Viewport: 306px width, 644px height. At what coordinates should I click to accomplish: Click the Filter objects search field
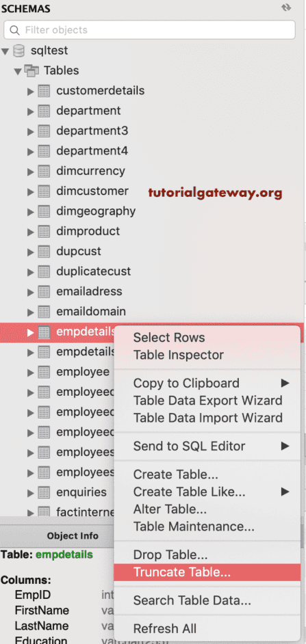click(x=150, y=30)
